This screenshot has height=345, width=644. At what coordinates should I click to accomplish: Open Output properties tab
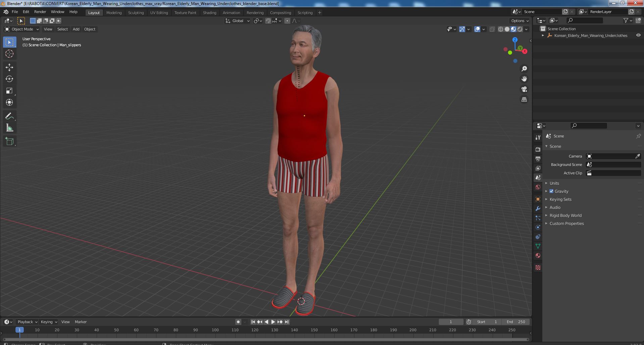pyautogui.click(x=538, y=159)
